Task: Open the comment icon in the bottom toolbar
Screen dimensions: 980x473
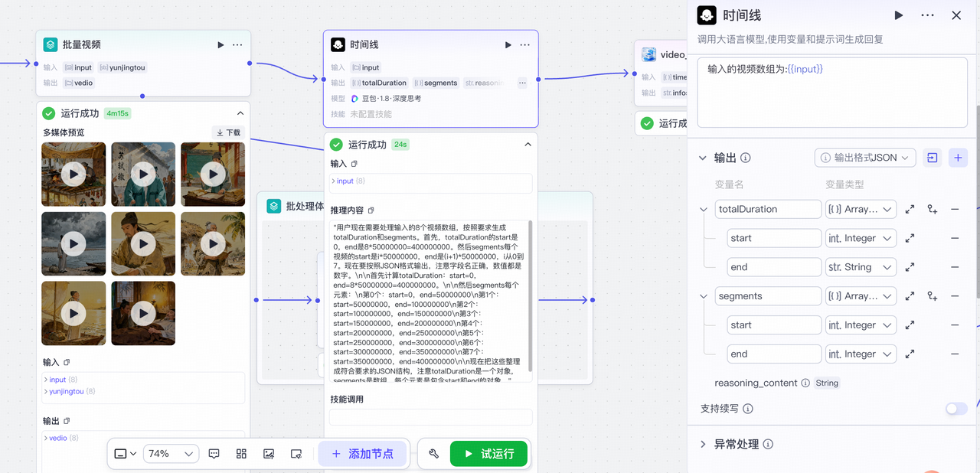Action: 214,454
